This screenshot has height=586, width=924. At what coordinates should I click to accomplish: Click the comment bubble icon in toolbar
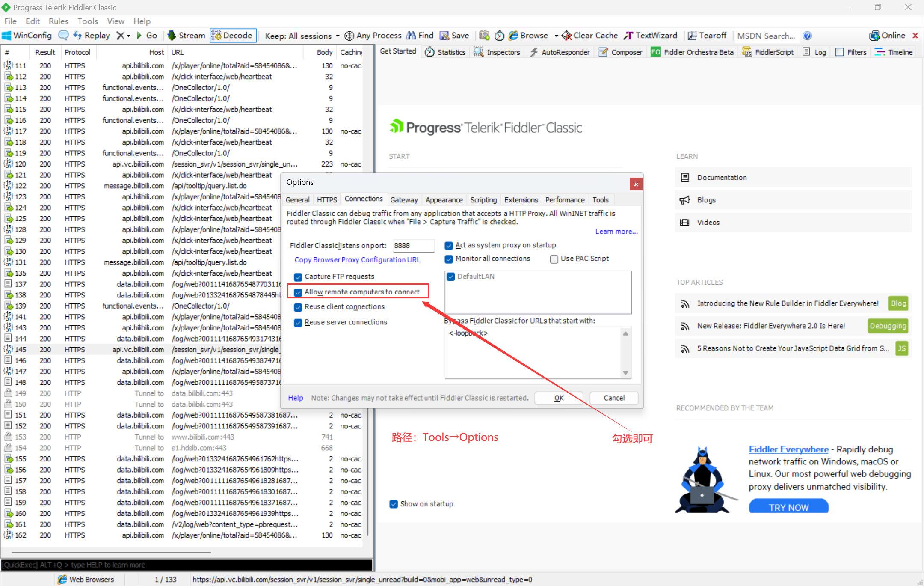tap(63, 36)
